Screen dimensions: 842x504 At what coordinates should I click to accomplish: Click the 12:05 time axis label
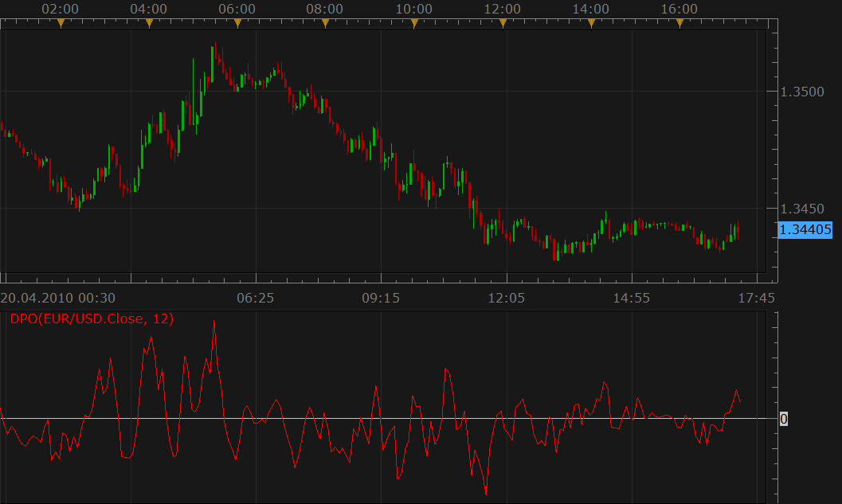(x=507, y=298)
